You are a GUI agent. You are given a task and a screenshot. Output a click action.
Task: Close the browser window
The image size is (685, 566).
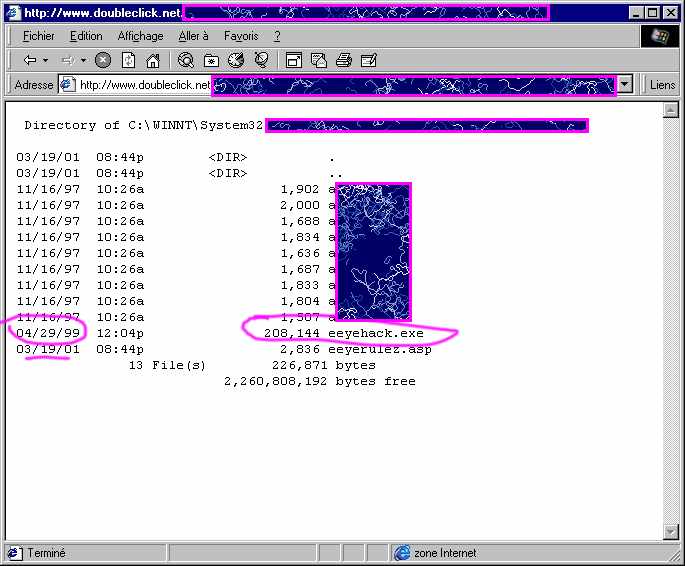671,13
